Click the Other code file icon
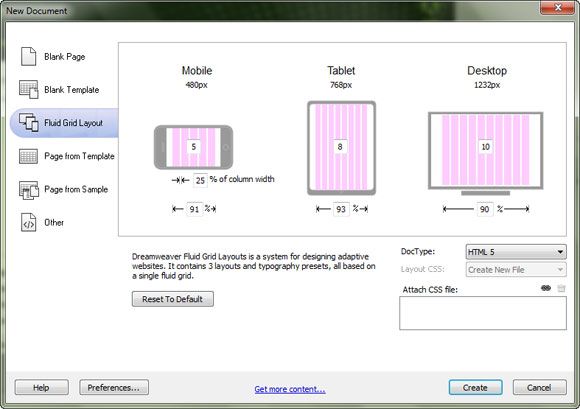 click(x=28, y=223)
